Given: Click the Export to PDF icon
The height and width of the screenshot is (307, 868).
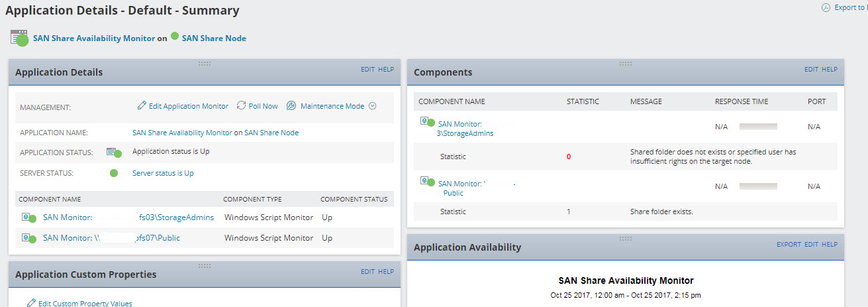Looking at the screenshot, I should click(826, 8).
